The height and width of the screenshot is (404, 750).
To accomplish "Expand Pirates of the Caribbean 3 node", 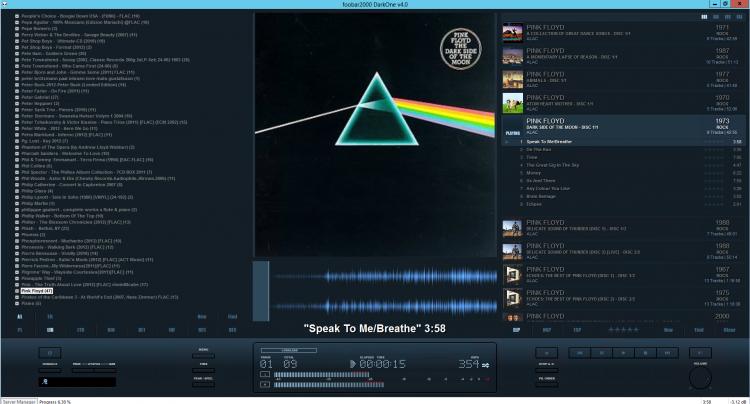I will [x=17, y=297].
